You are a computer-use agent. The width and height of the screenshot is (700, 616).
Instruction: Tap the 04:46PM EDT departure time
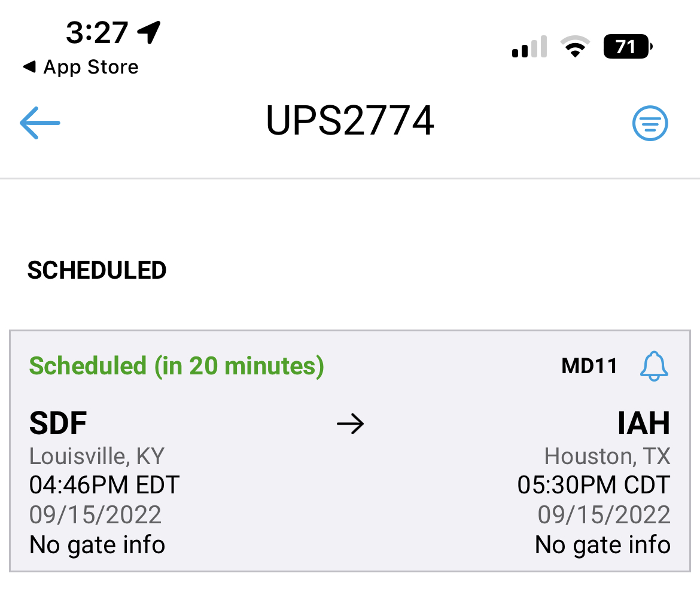coord(104,485)
